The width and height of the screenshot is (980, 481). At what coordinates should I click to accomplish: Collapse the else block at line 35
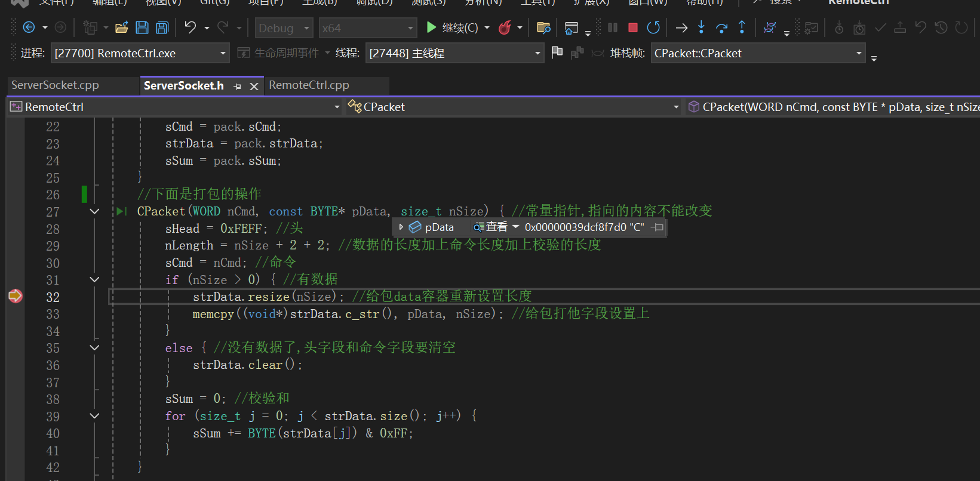pos(94,347)
